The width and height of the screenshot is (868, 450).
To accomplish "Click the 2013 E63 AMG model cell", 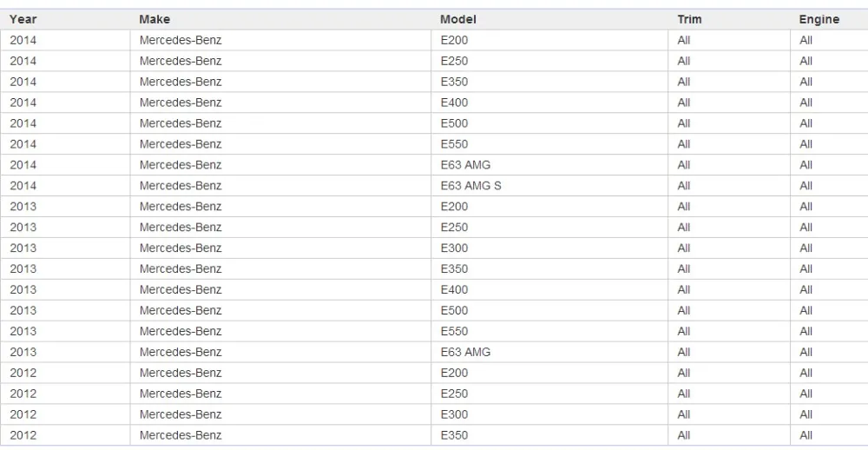I will pos(549,352).
